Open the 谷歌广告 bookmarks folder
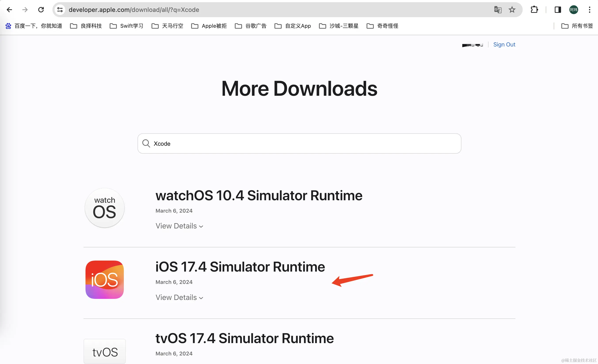 [x=251, y=26]
